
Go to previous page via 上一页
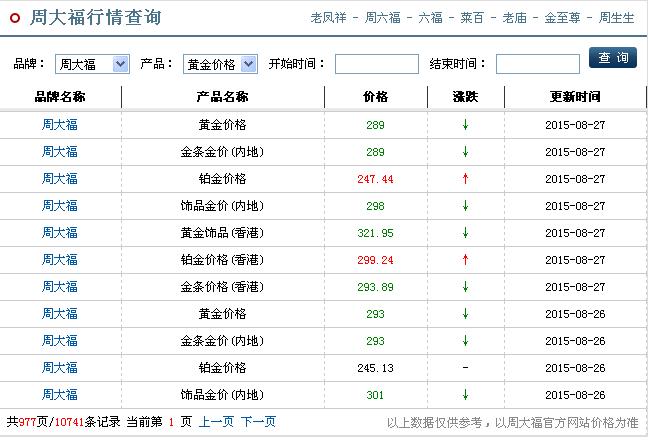(x=216, y=422)
